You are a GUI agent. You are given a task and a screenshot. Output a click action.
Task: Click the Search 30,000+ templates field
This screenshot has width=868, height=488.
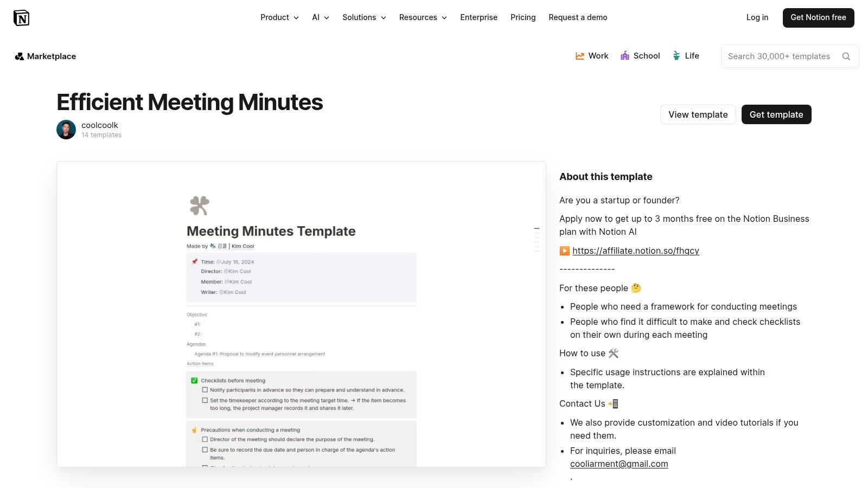point(781,56)
